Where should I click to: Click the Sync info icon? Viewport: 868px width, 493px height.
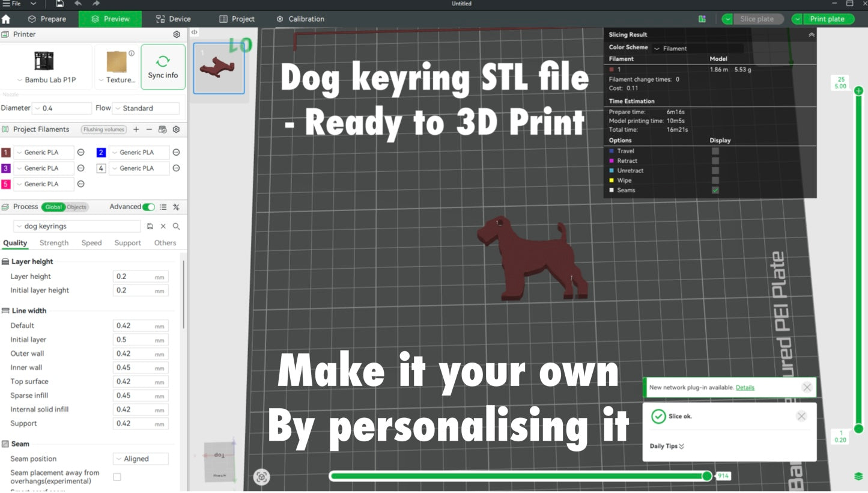click(163, 67)
